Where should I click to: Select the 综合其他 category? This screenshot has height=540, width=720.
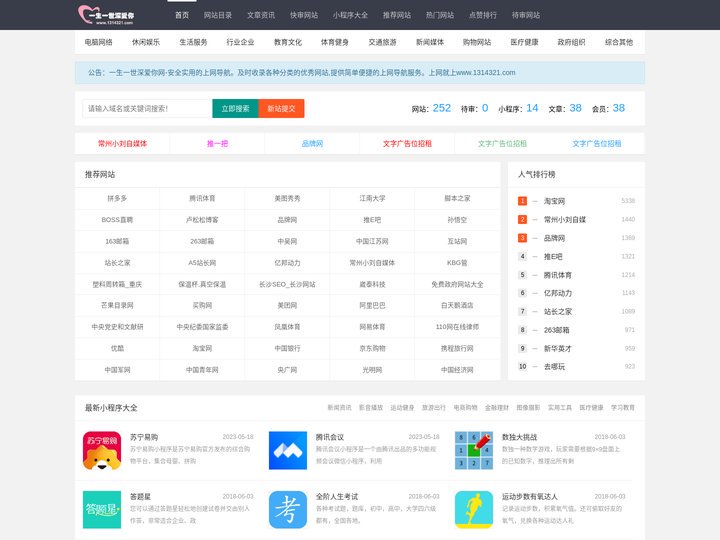[x=619, y=42]
